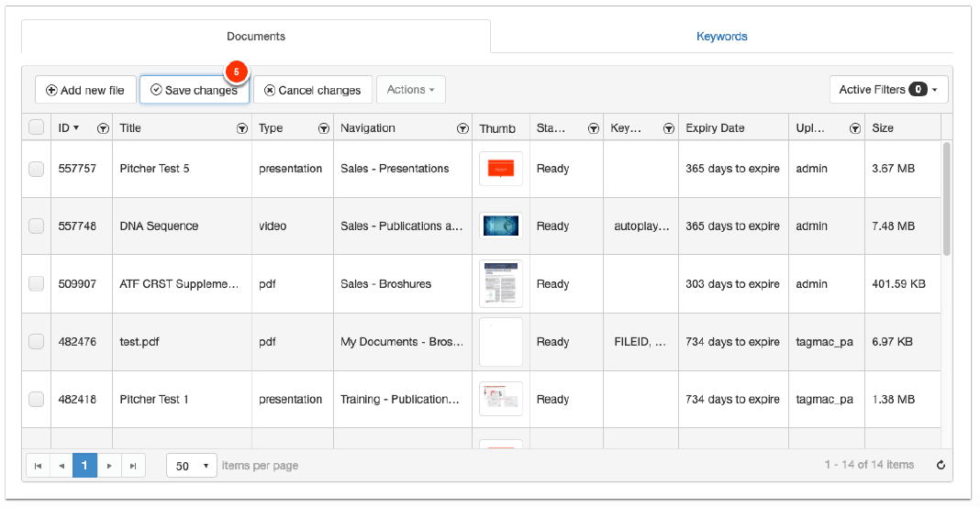Open the Title column filter icon
Image resolution: width=980 pixels, height=507 pixels.
(x=241, y=129)
